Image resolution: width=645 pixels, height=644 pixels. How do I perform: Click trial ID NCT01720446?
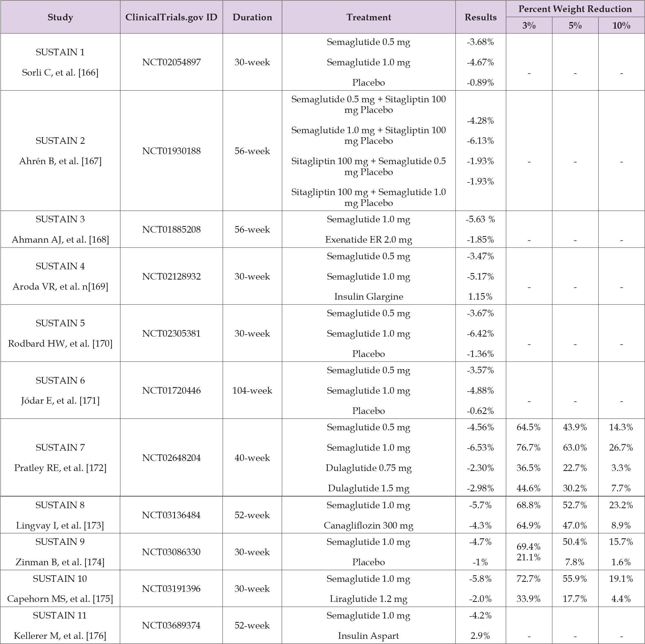pos(171,390)
